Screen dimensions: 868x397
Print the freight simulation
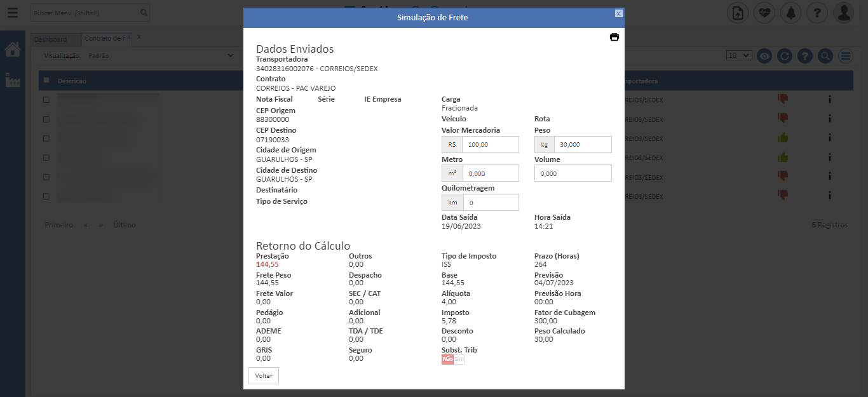tap(614, 37)
